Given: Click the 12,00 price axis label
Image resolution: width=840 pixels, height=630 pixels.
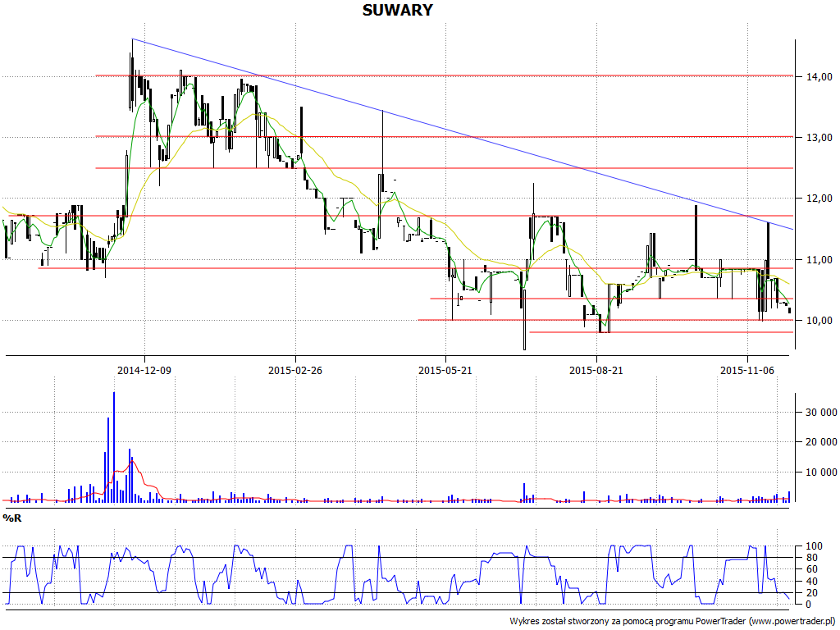Looking at the screenshot, I should click(819, 199).
